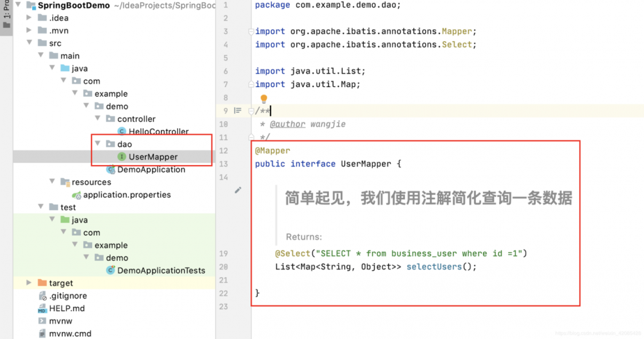Click the selectUsers method name
The height and width of the screenshot is (339, 644).
tap(434, 267)
